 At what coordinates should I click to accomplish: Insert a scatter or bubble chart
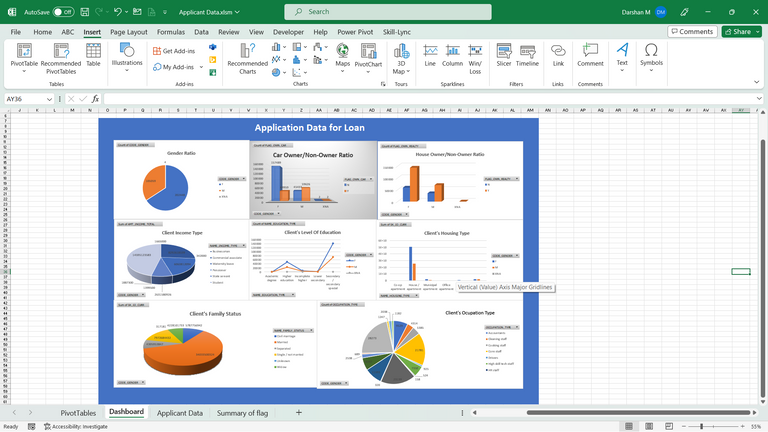[297, 72]
